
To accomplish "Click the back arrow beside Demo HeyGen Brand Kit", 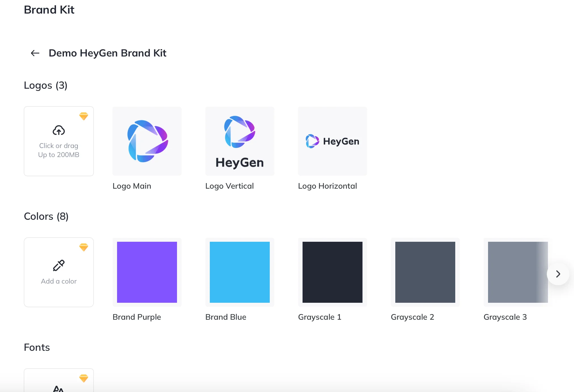I will [x=35, y=53].
